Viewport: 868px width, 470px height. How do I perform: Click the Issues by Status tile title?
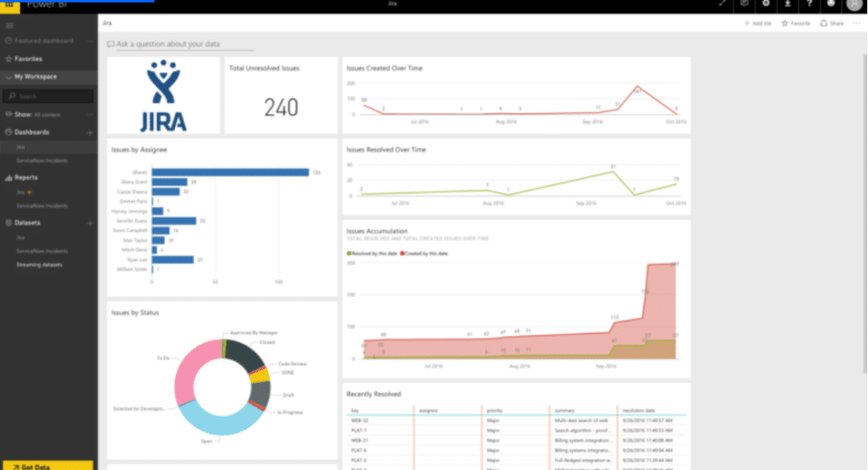click(x=135, y=313)
